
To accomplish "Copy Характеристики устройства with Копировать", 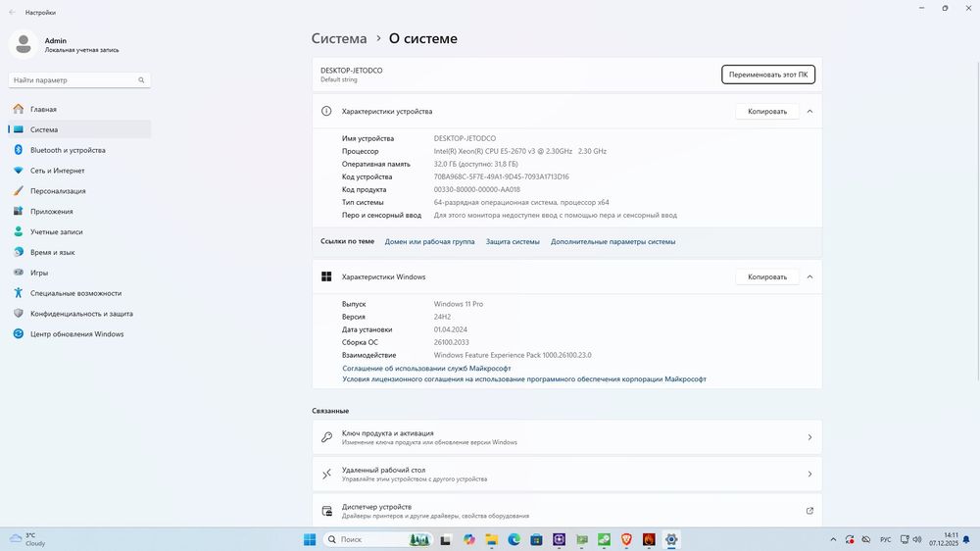I will [767, 112].
